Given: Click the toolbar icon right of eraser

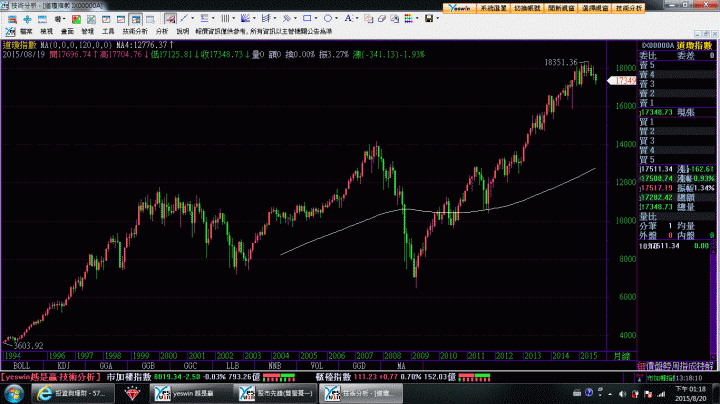Looking at the screenshot, I should pos(395,18).
